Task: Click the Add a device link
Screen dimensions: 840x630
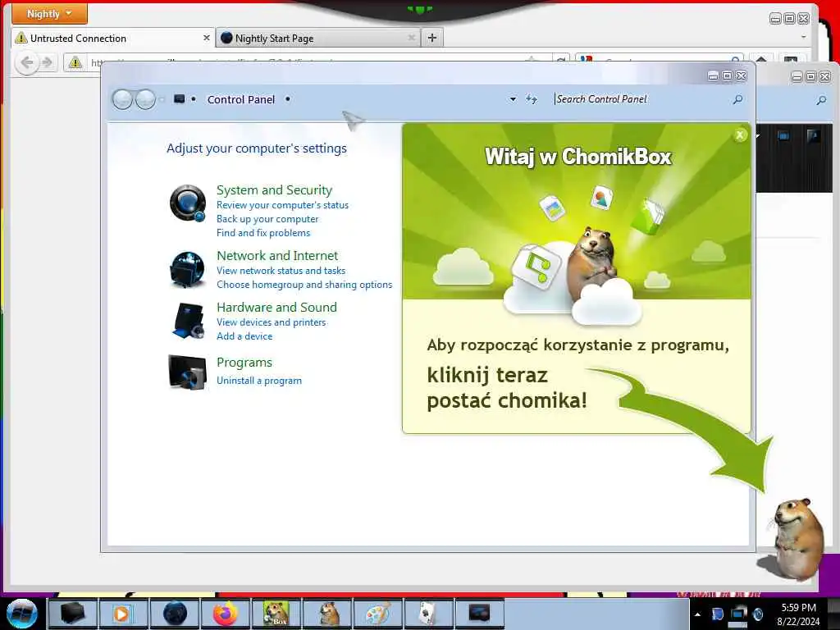Action: pyautogui.click(x=244, y=336)
